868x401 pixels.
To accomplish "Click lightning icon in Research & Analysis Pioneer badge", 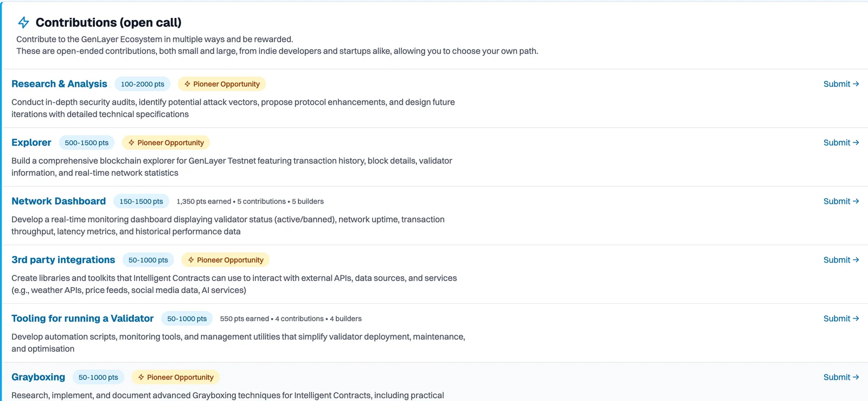I will 187,84.
